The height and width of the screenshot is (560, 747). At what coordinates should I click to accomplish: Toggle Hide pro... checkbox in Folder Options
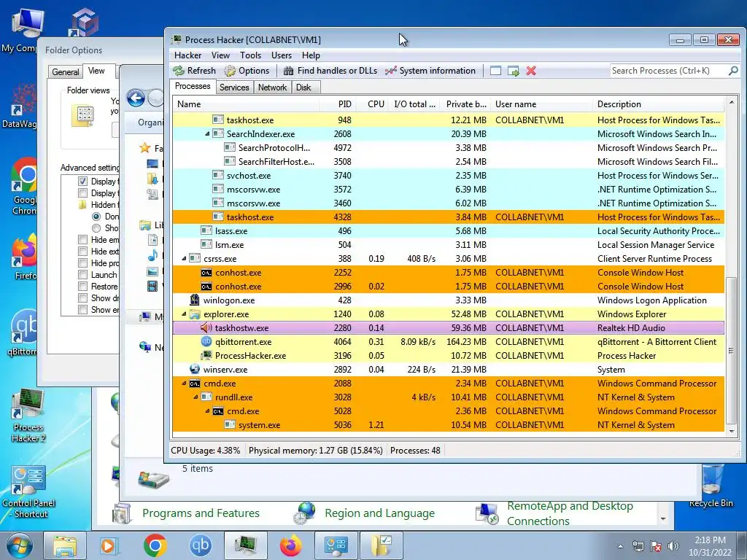(x=83, y=262)
